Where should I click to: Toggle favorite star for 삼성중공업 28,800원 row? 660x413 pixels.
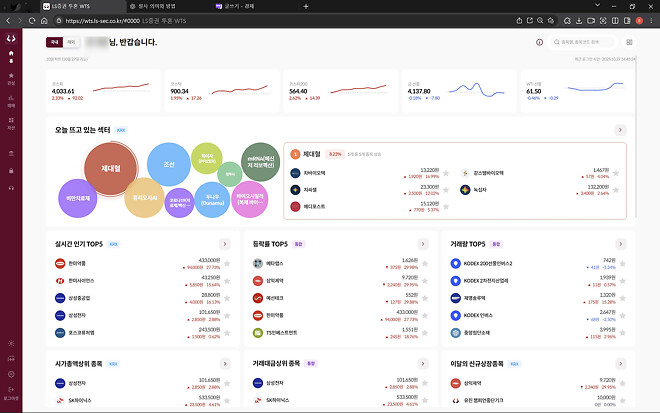click(x=227, y=298)
